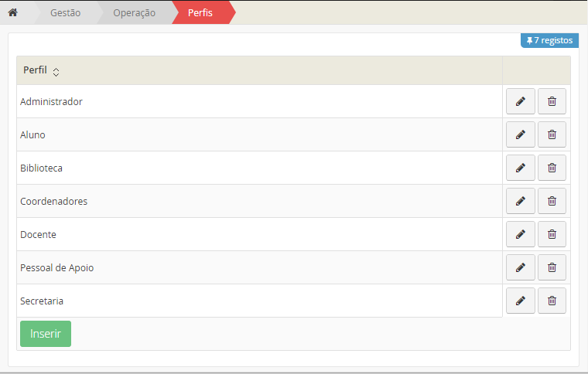This screenshot has width=588, height=374.
Task: Edit the Administrador profile
Action: (520, 101)
